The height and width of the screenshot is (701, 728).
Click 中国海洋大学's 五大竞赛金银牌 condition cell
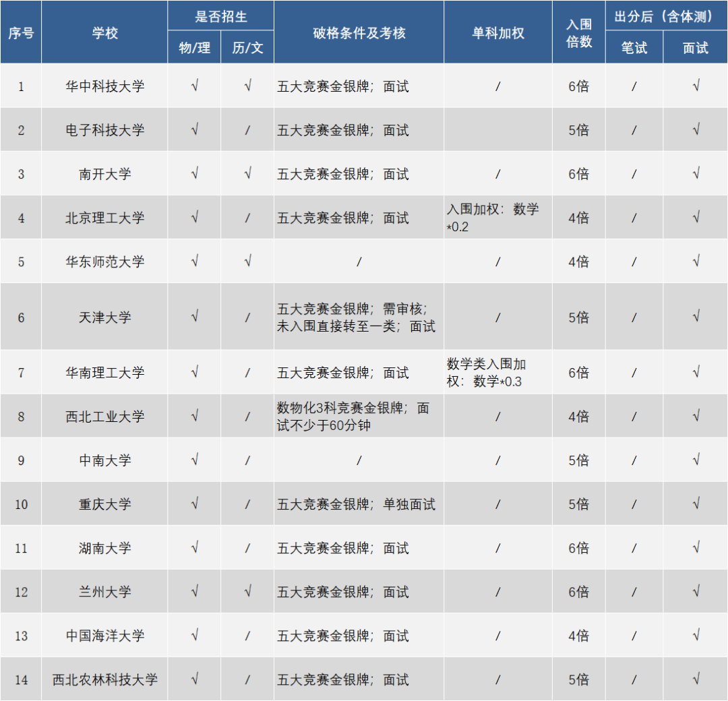click(359, 636)
